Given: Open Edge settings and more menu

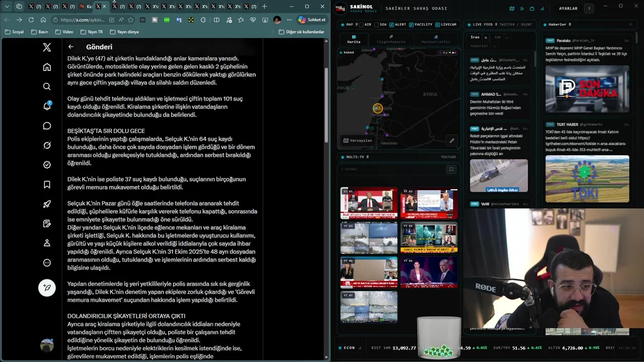Looking at the screenshot, I should (x=289, y=20).
